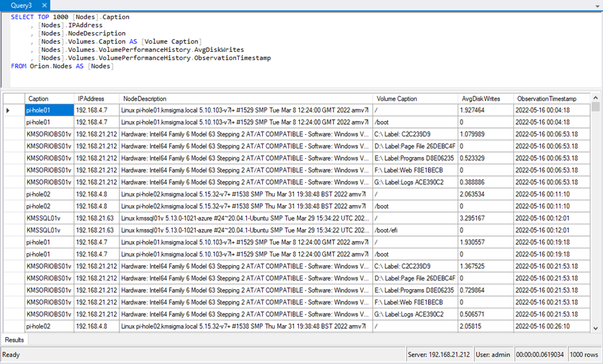The height and width of the screenshot is (364, 603).
Task: Click the /boot/efi volume cell
Action: (x=416, y=231)
